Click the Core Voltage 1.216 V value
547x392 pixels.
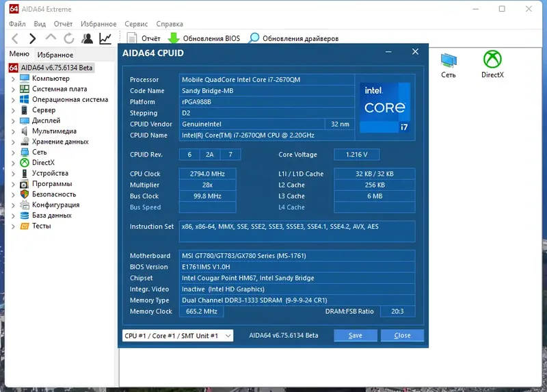coord(356,155)
